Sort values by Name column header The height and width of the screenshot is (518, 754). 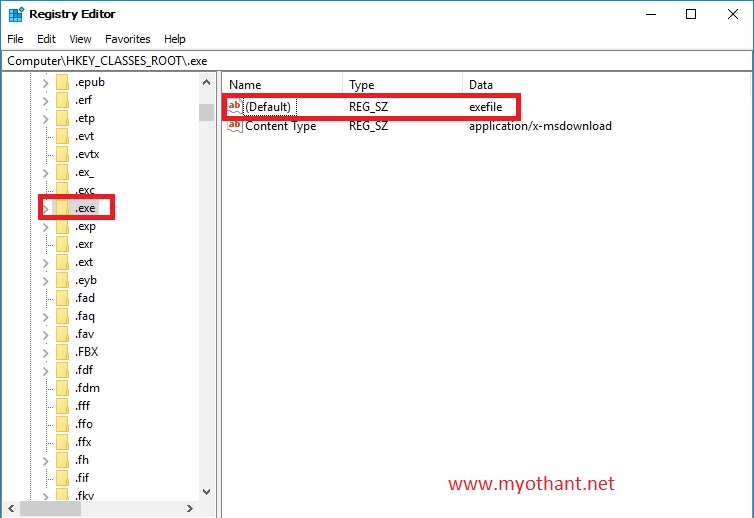click(x=282, y=85)
